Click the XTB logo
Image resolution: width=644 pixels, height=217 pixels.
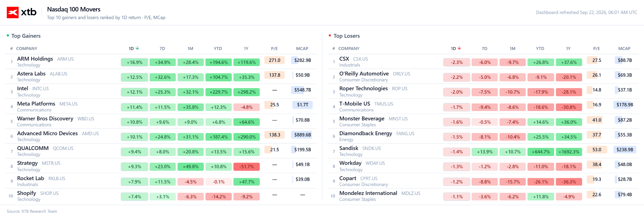click(x=22, y=13)
